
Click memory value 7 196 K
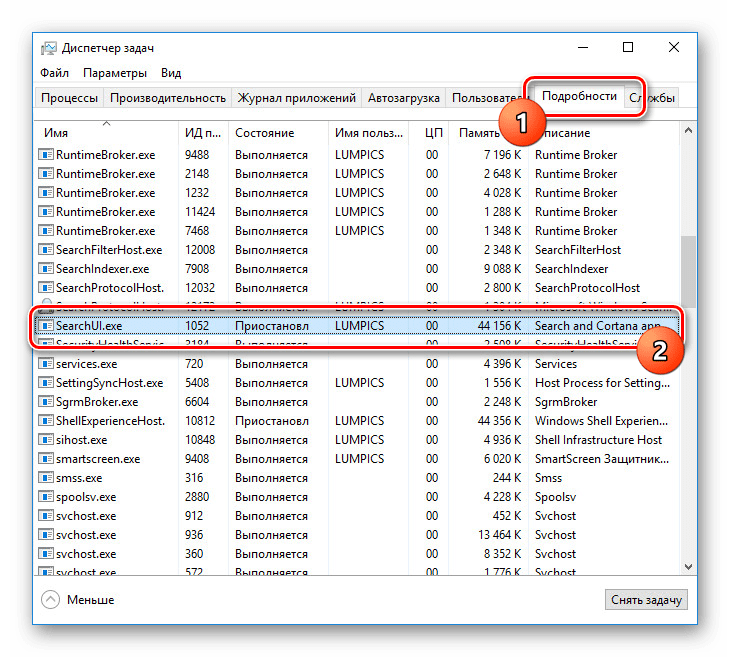click(502, 154)
